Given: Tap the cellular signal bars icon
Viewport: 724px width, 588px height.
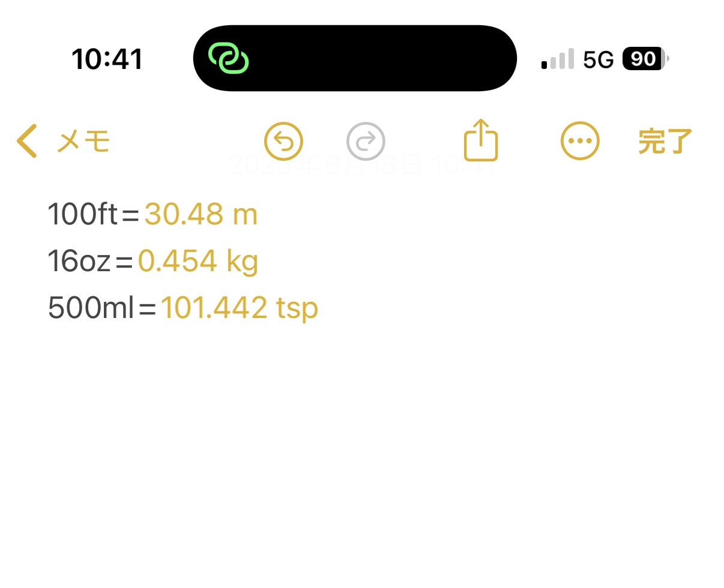Looking at the screenshot, I should click(x=558, y=59).
